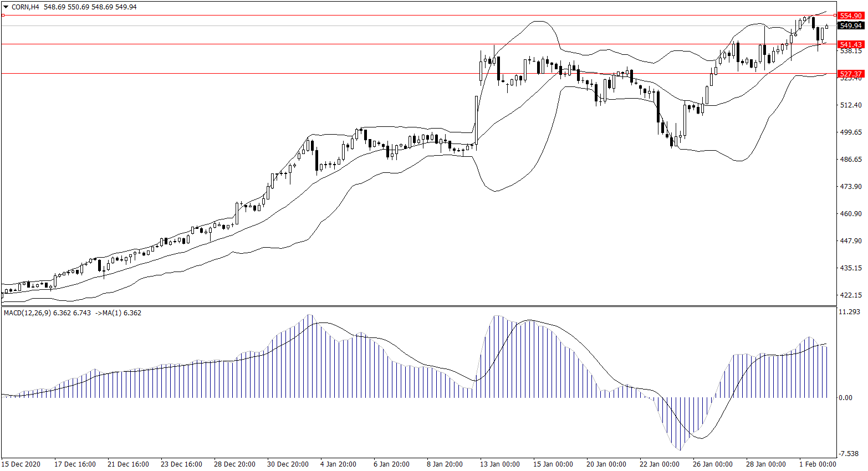868x471 pixels.
Task: Click the 15 Dec 2020 date label
Action: click(21, 464)
